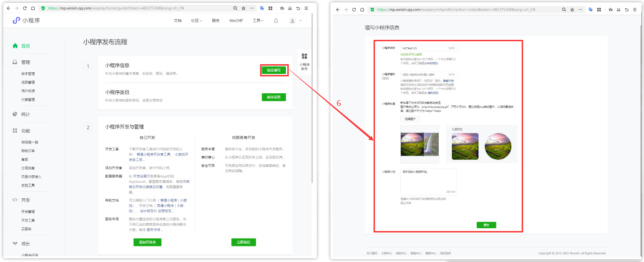Screen dimensions: 644x262
Task: Open 实验工具 in the sidebar
Action: (28, 185)
